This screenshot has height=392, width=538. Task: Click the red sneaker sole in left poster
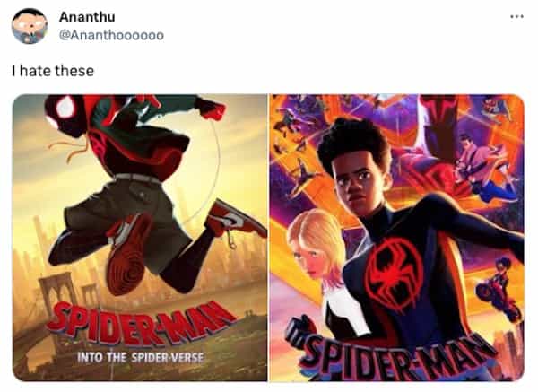[127, 254]
